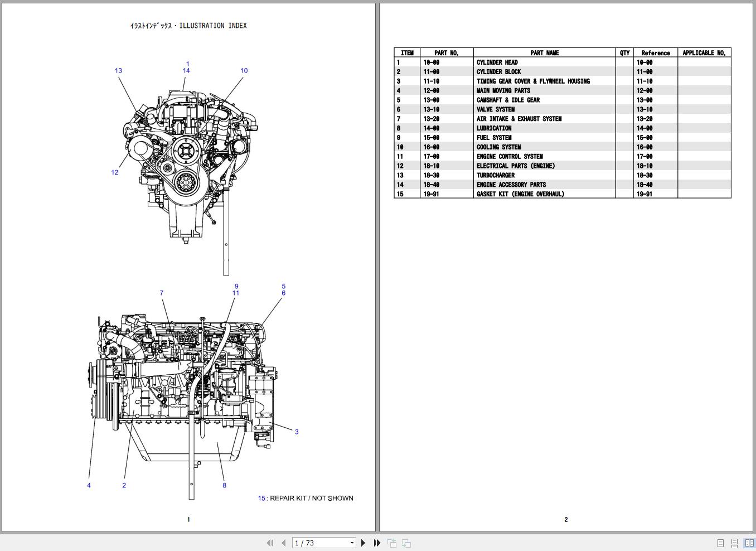
Task: Go to the previous page
Action: [x=283, y=543]
